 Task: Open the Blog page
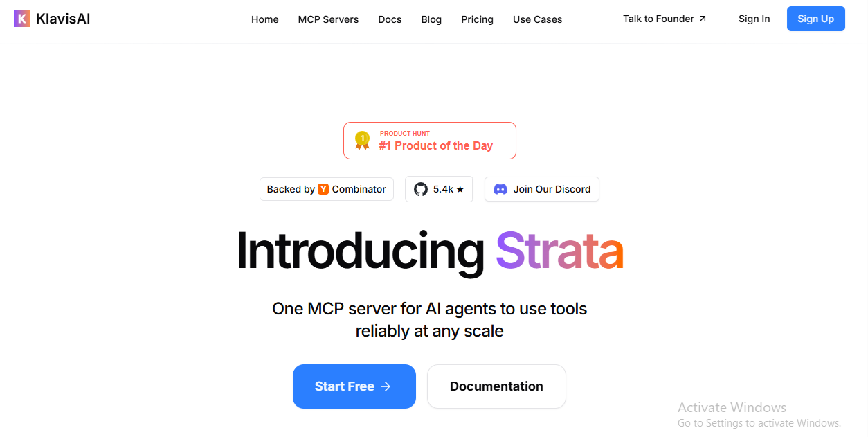[x=431, y=19]
